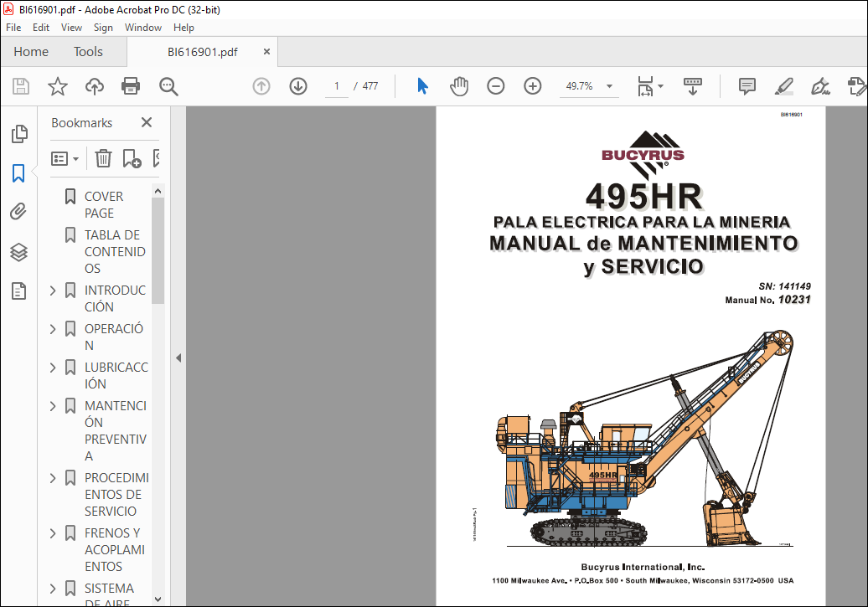
Task: Open the Layers panel
Action: (18, 252)
